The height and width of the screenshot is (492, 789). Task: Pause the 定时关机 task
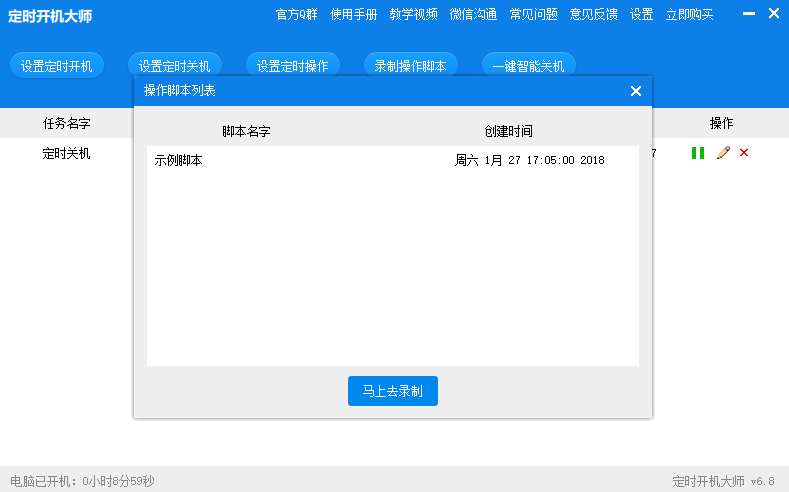point(697,153)
